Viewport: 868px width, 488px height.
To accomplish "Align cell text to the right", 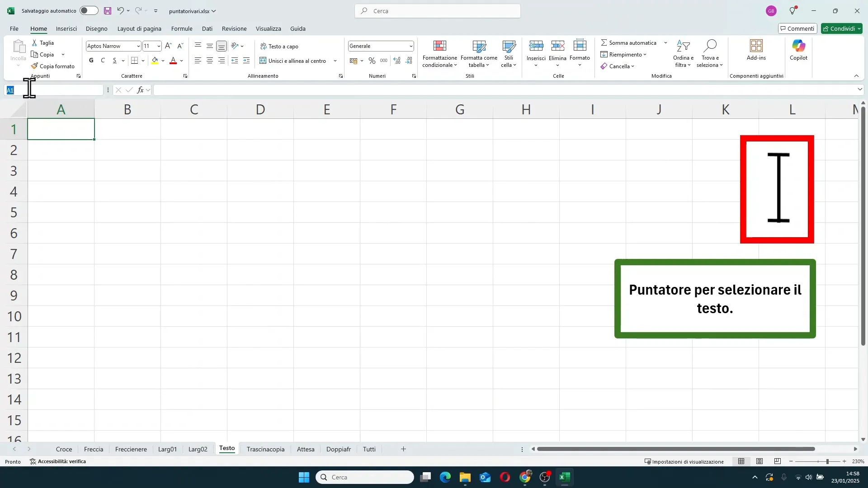I will point(222,61).
